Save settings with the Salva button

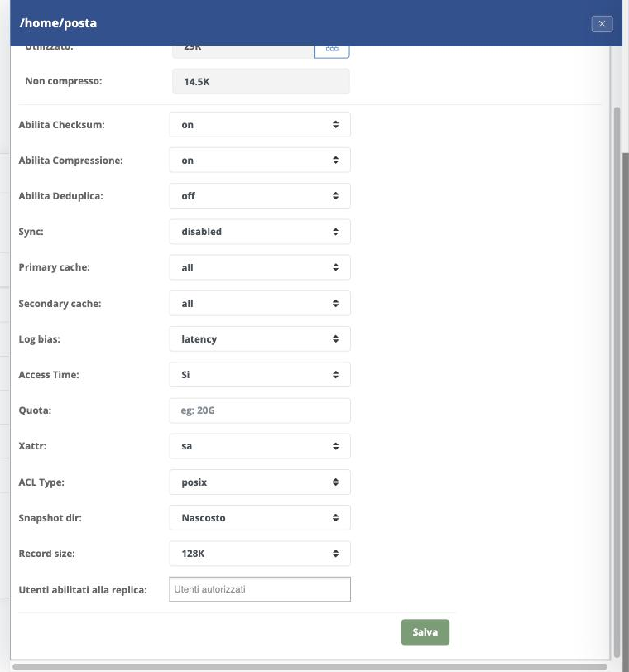(x=425, y=632)
